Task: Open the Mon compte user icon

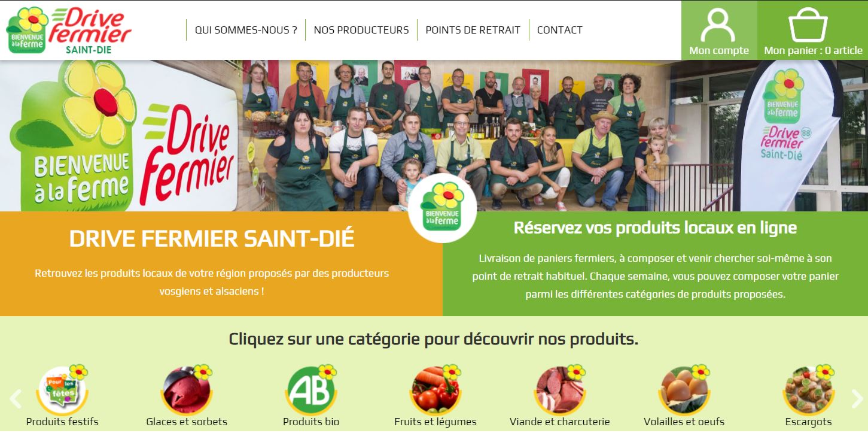Action: (718, 25)
